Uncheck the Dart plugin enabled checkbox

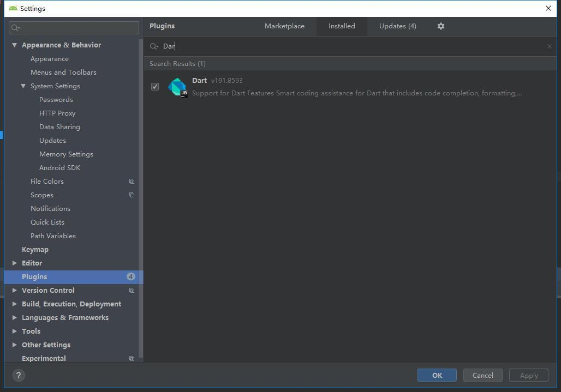[155, 87]
